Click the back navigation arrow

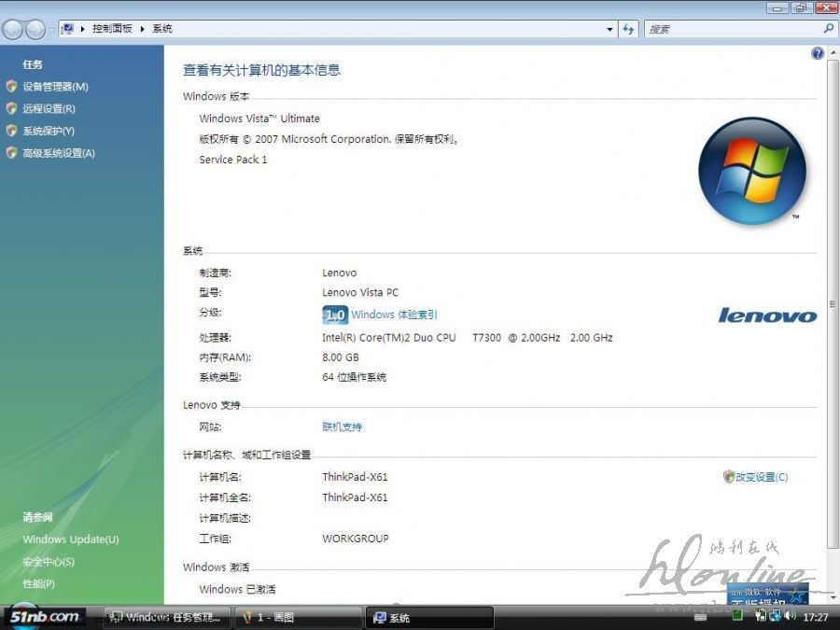click(13, 30)
